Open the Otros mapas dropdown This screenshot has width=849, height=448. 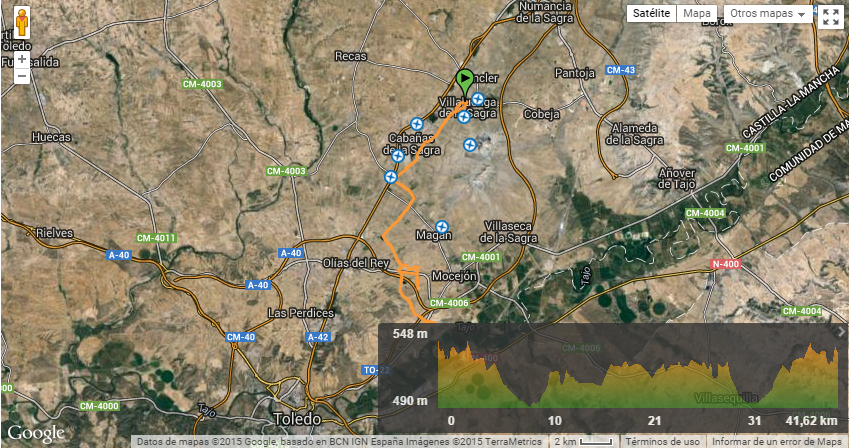768,14
